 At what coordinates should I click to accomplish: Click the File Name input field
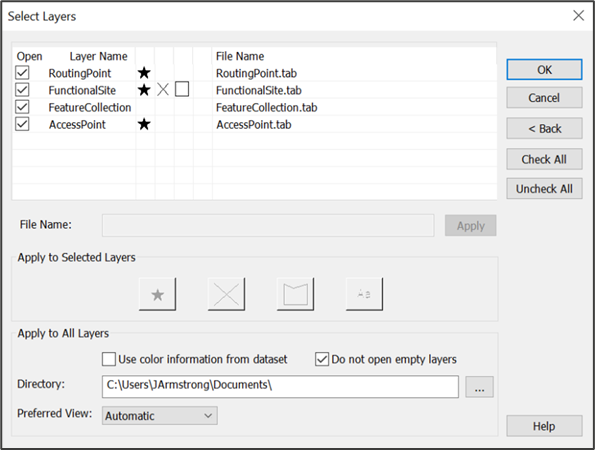(x=268, y=225)
